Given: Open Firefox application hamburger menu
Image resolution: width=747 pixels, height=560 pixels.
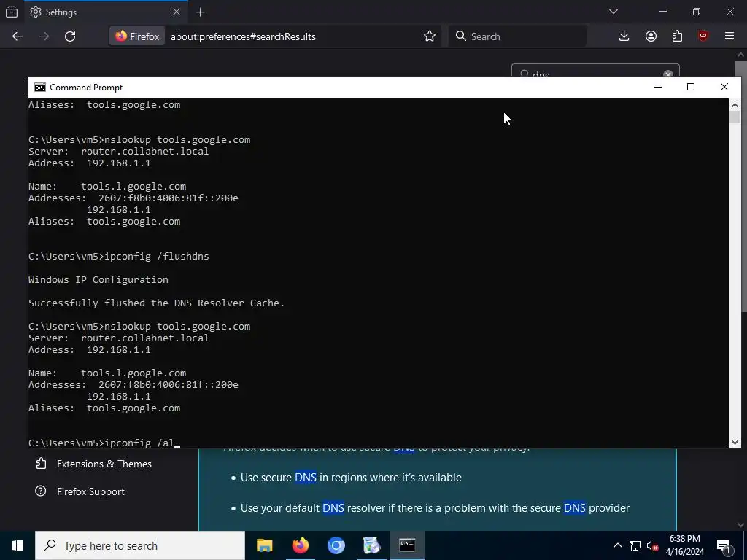Looking at the screenshot, I should pyautogui.click(x=729, y=36).
